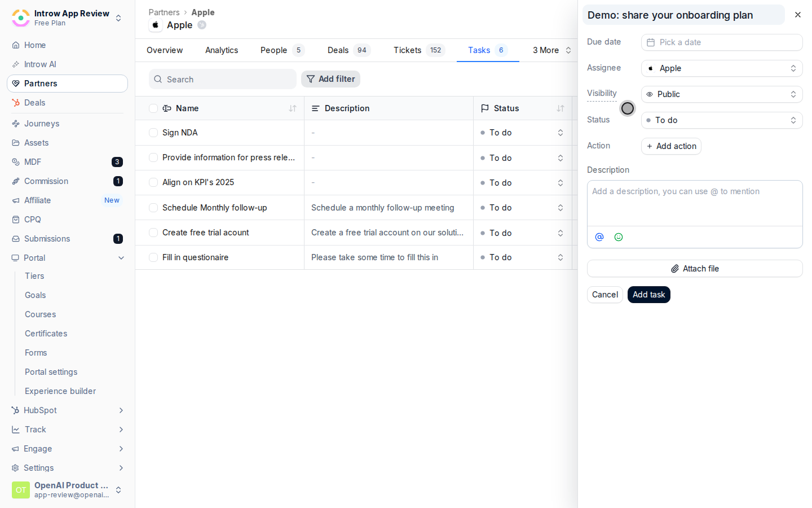
Task: Click the Deals HubSpot icon in sidebar
Action: (16, 103)
